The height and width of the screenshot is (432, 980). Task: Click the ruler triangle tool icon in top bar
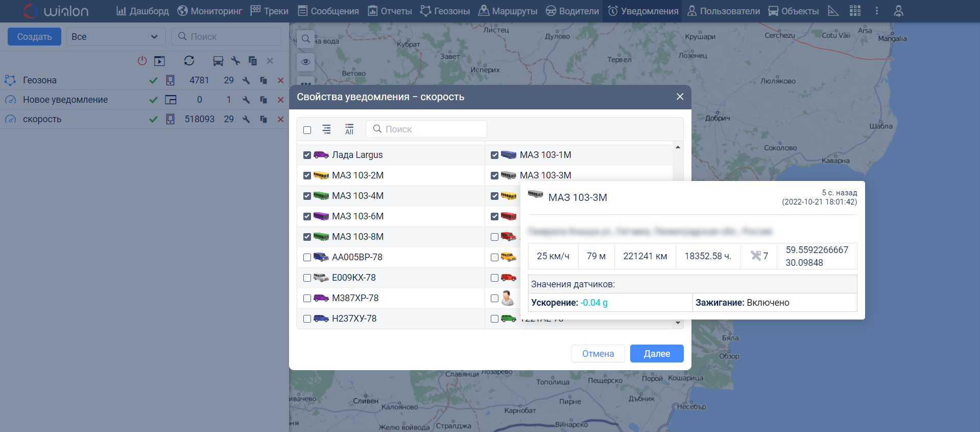(x=833, y=11)
